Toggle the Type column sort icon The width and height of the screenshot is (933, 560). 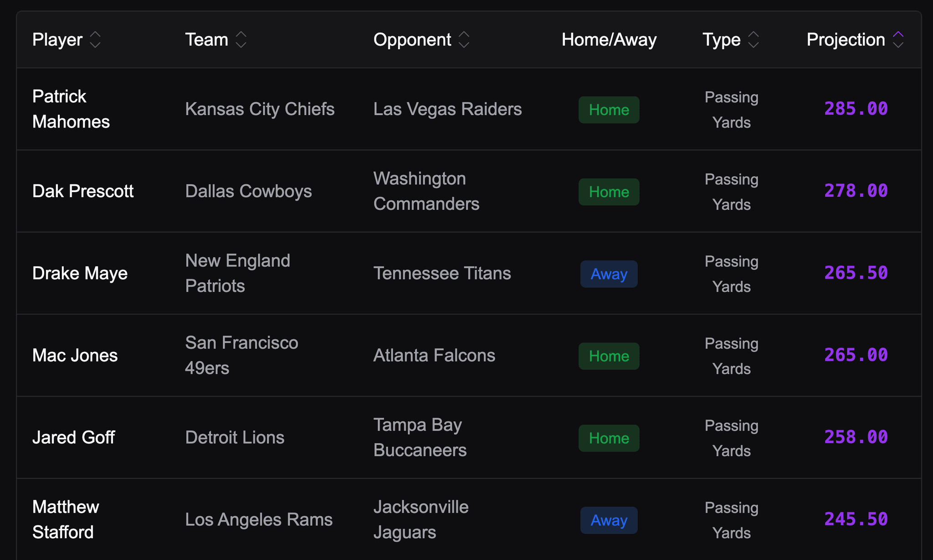coord(754,40)
